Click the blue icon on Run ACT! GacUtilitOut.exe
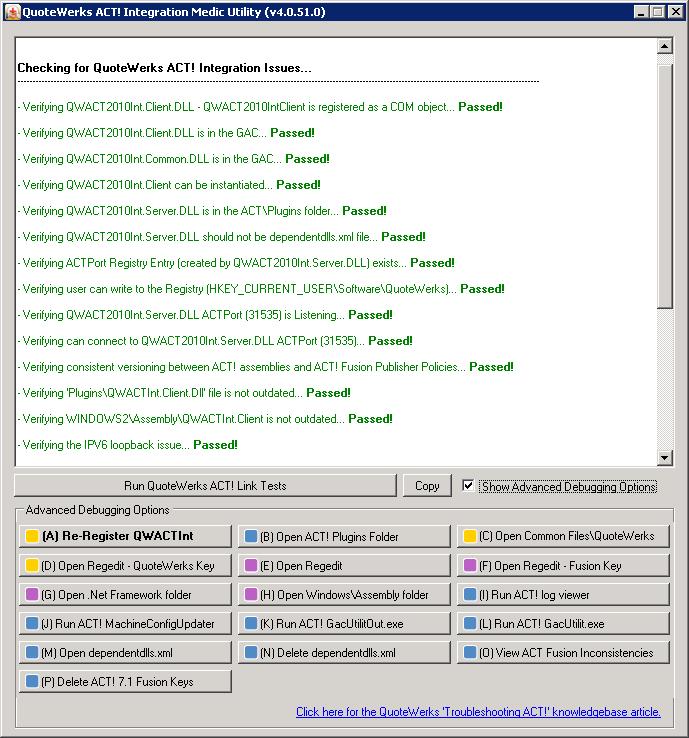Image resolution: width=689 pixels, height=738 pixels. point(251,624)
